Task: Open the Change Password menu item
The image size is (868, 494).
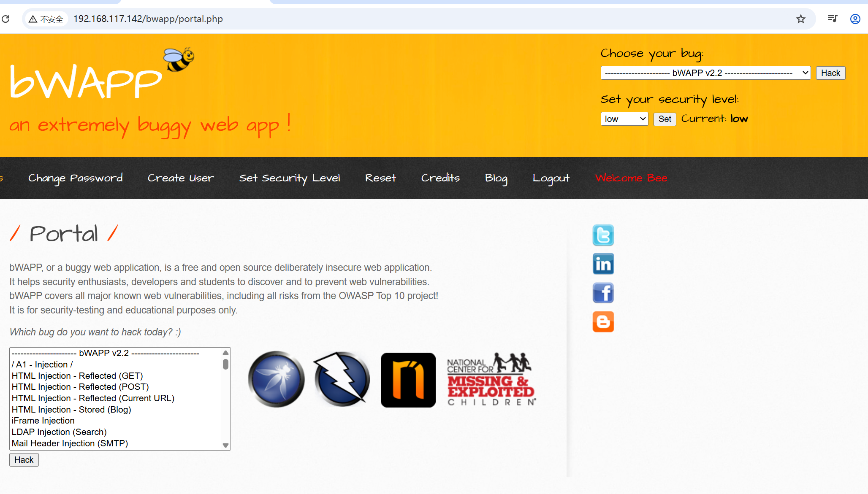Action: (x=75, y=178)
